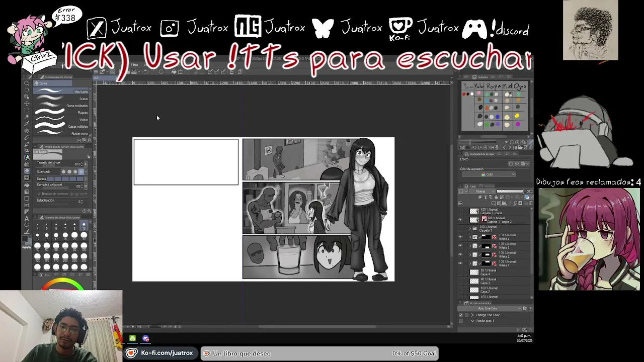
Task: Select the Text tool (A icon)
Action: pyautogui.click(x=27, y=219)
